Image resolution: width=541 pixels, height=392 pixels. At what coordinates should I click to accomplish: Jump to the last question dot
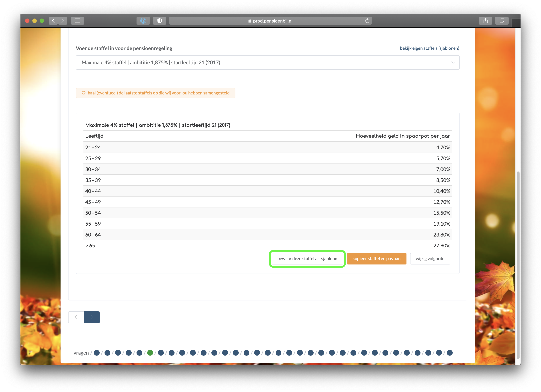point(450,353)
